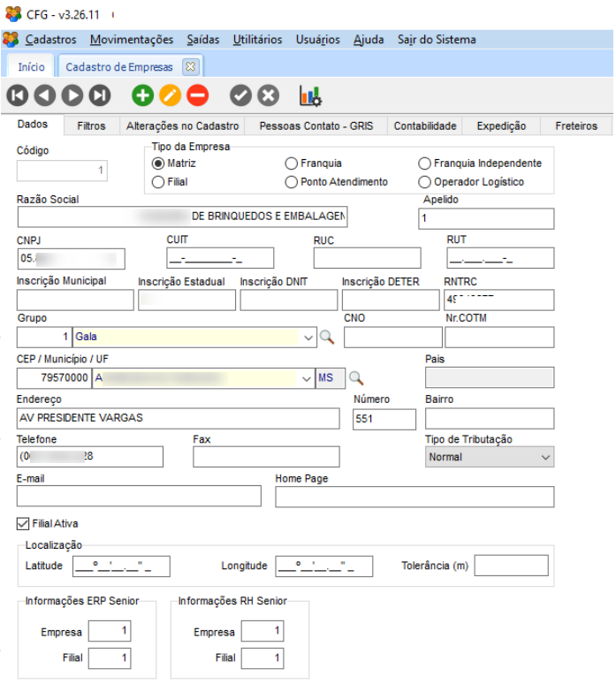Open the chart settings report icon
The image size is (616, 684).
click(310, 95)
